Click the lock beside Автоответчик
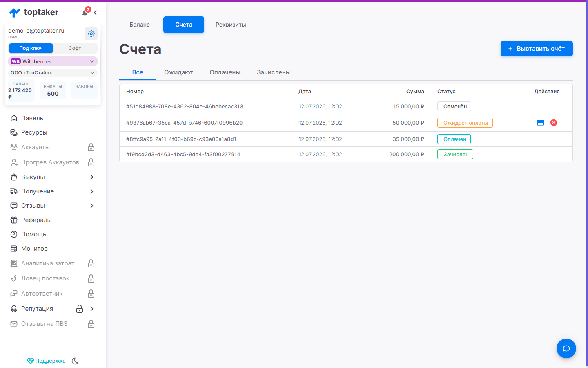The width and height of the screenshot is (588, 368). [91, 294]
